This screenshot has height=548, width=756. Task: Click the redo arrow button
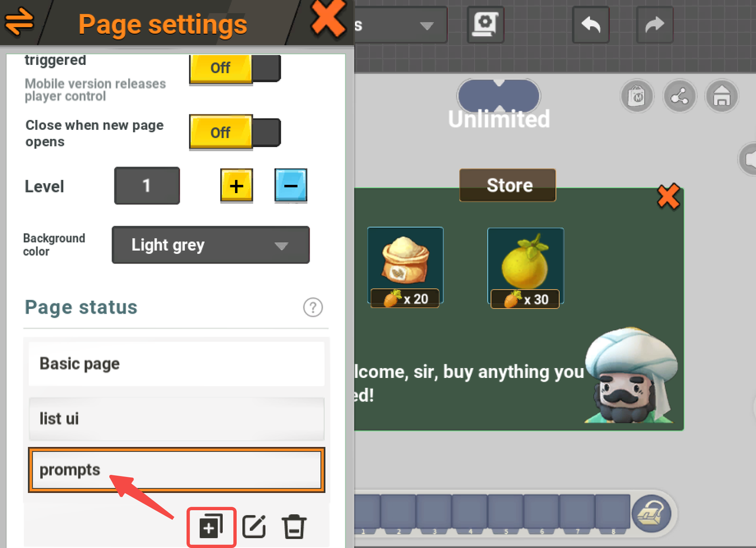[x=654, y=25]
